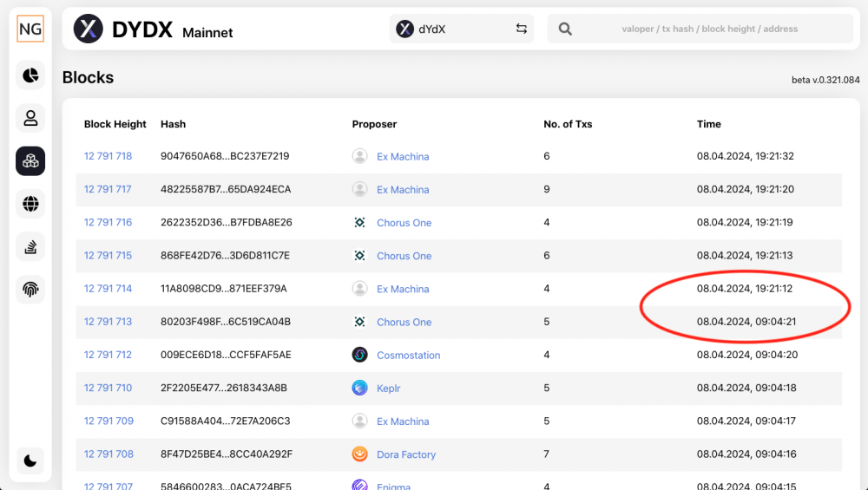Open Chorus One proposer for block 12 791 716
Viewport: 868px width, 490px height.
coord(404,223)
